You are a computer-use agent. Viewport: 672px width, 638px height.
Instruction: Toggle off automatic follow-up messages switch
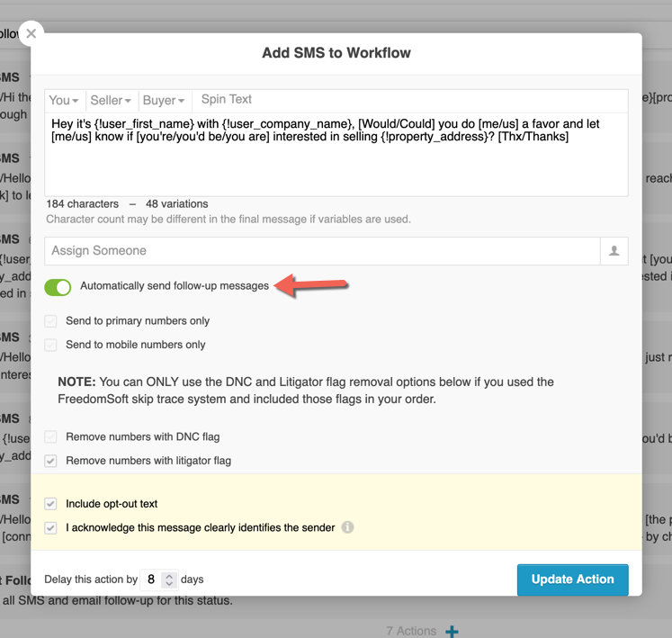pos(58,287)
